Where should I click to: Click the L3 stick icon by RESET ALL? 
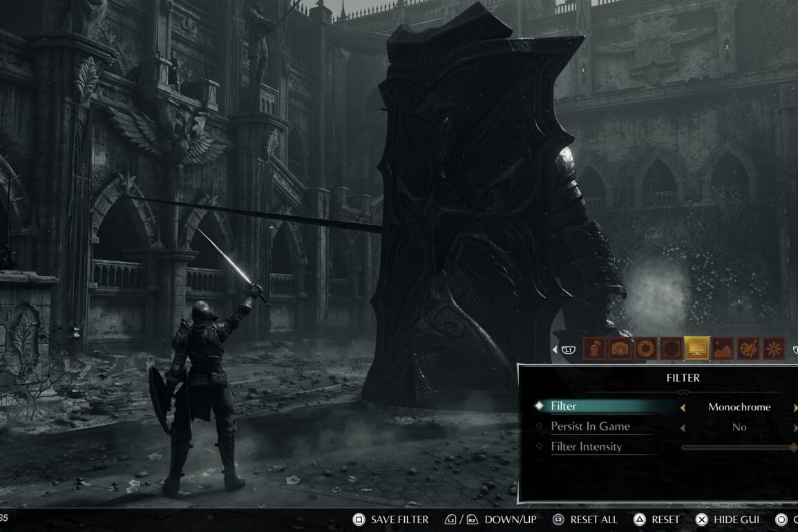(x=558, y=520)
